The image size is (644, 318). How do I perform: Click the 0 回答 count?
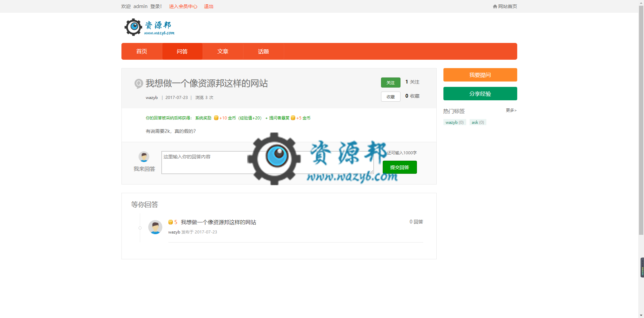point(416,222)
